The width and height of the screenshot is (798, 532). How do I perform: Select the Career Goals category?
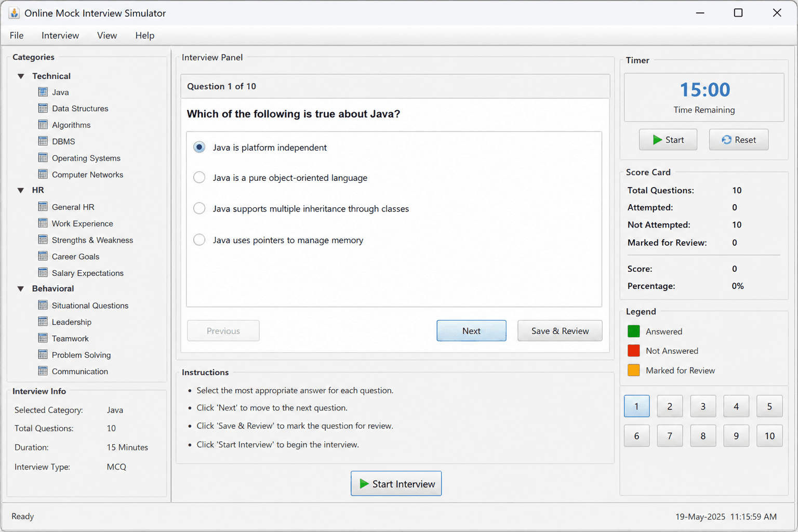coord(75,257)
